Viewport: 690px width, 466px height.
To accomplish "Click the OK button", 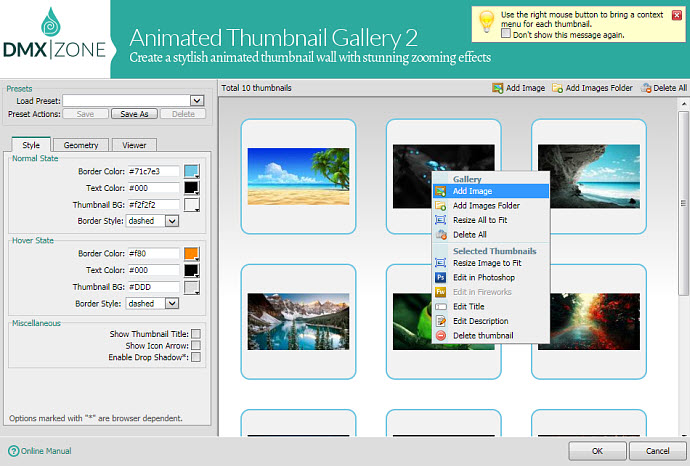I will tap(597, 451).
